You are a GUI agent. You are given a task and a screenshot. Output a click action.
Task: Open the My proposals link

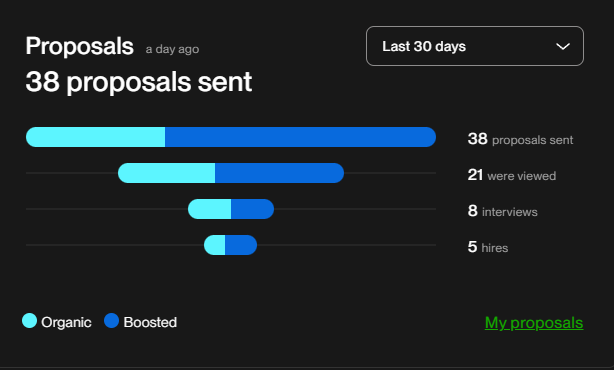point(534,323)
